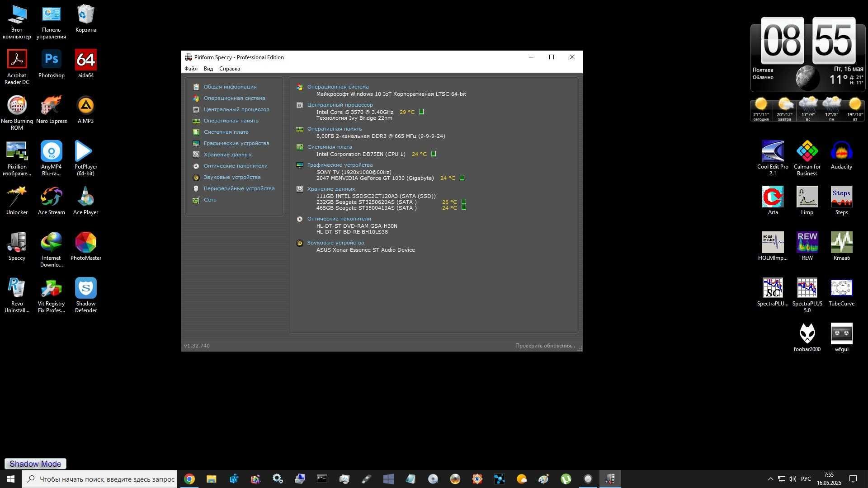Click the CPU temperature indicator next to 29 °C

pos(421,112)
